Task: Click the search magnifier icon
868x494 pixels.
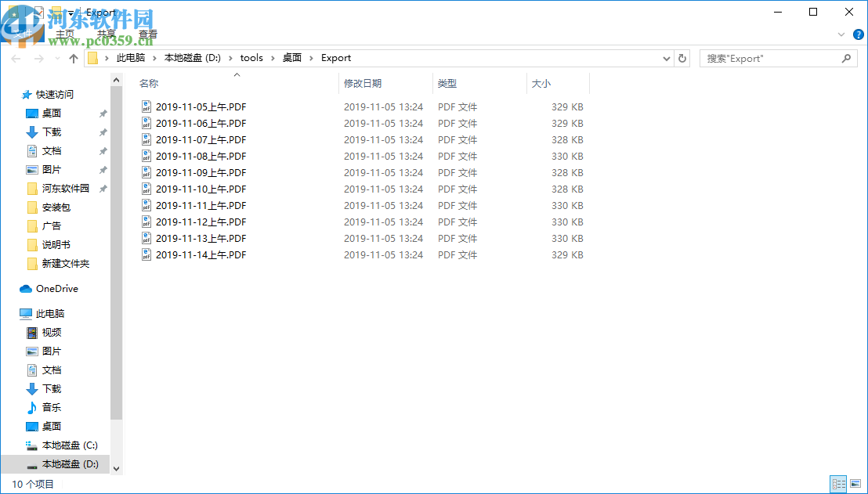Action: (846, 58)
